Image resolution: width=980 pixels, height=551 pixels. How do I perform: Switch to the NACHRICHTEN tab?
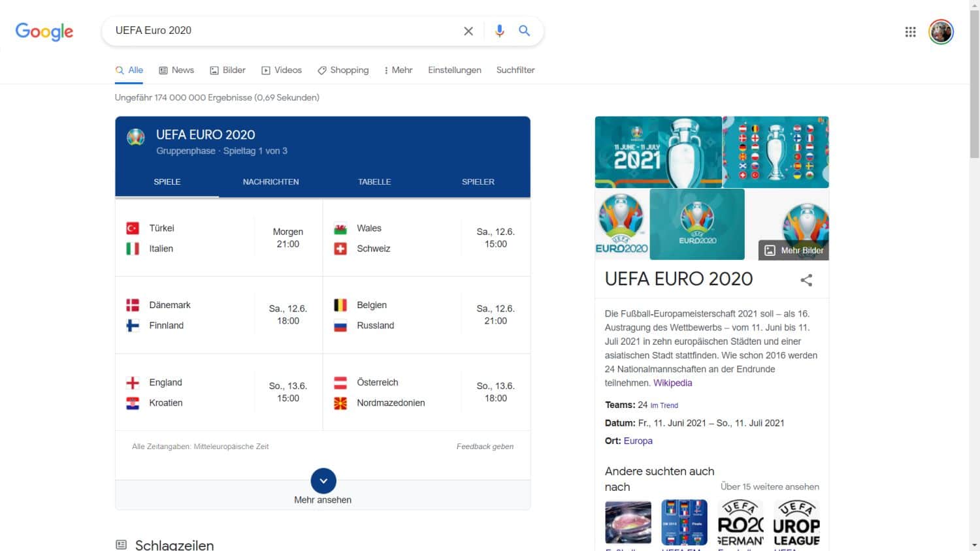tap(270, 181)
